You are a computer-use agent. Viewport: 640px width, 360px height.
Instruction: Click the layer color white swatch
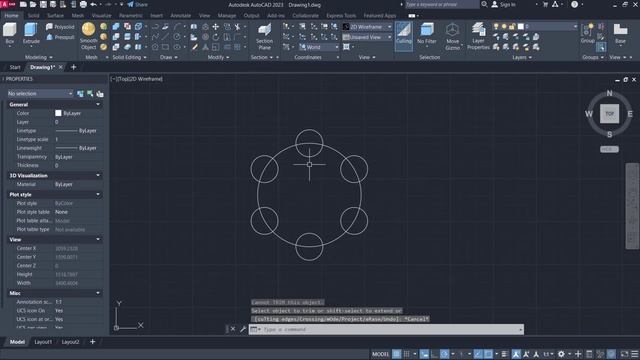521,27
